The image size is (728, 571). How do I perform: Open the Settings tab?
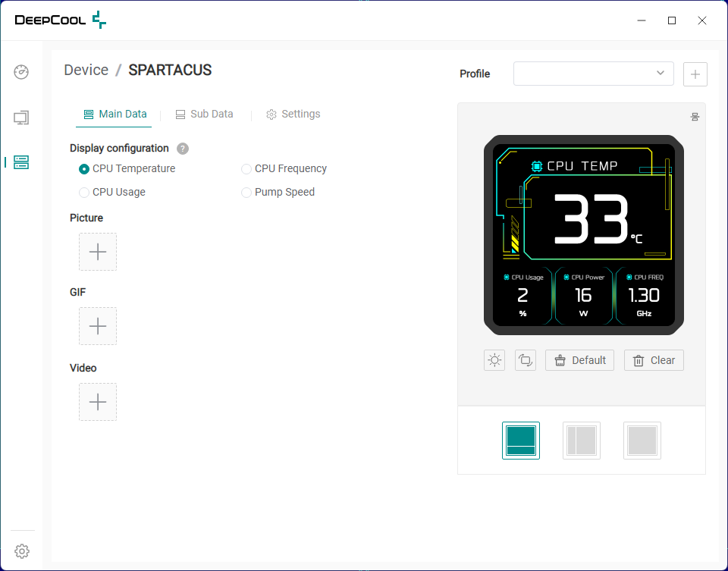pyautogui.click(x=293, y=115)
